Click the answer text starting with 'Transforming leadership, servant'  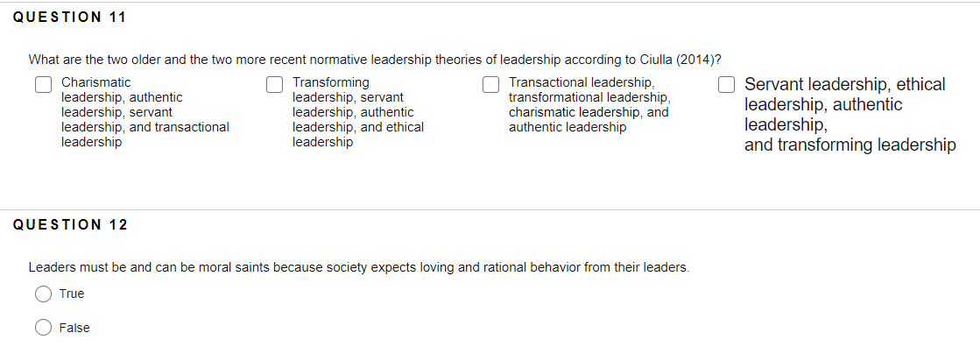point(358,113)
